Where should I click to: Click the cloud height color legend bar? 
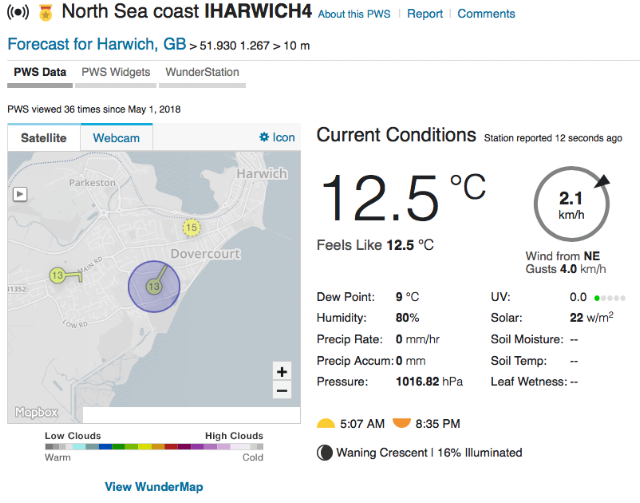coord(154,447)
